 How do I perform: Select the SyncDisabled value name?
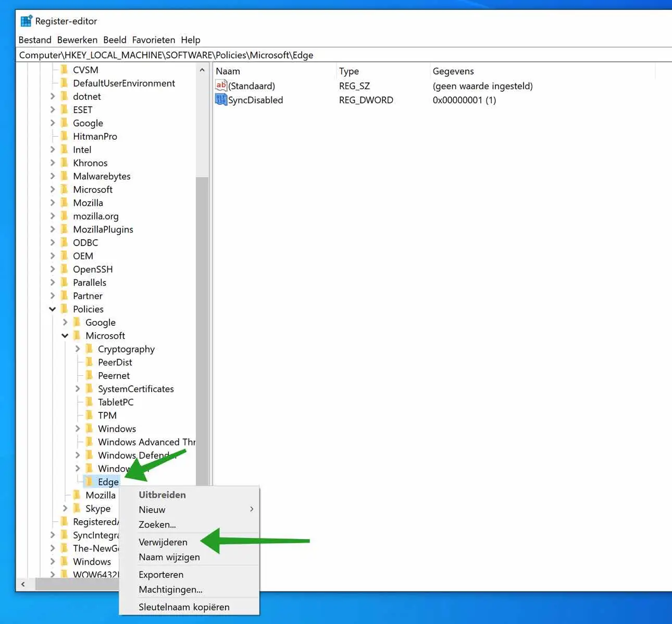click(255, 100)
